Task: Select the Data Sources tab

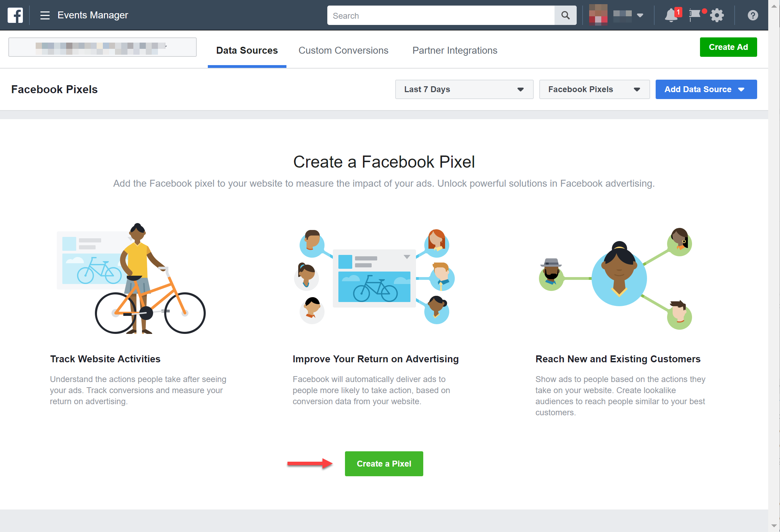Action: pos(247,51)
